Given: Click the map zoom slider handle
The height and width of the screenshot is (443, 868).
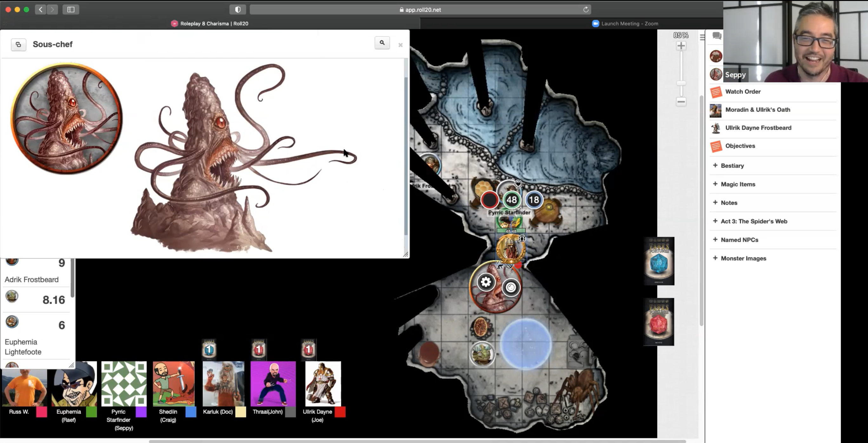Looking at the screenshot, I should pos(681,83).
